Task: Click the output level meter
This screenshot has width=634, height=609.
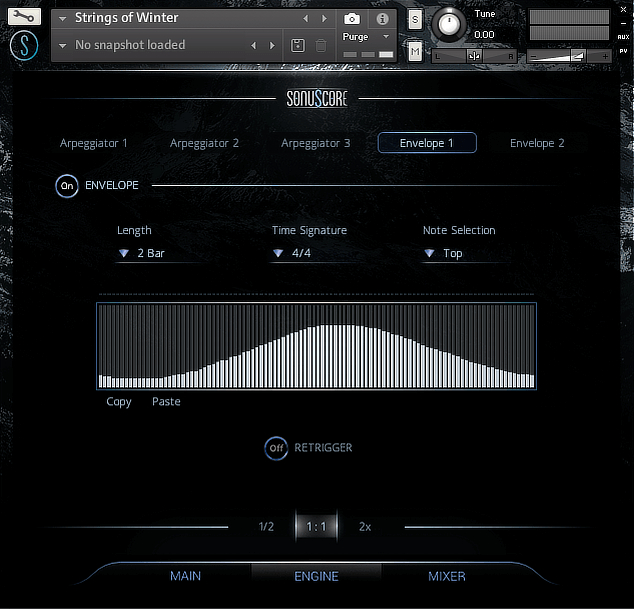Action: click(569, 25)
